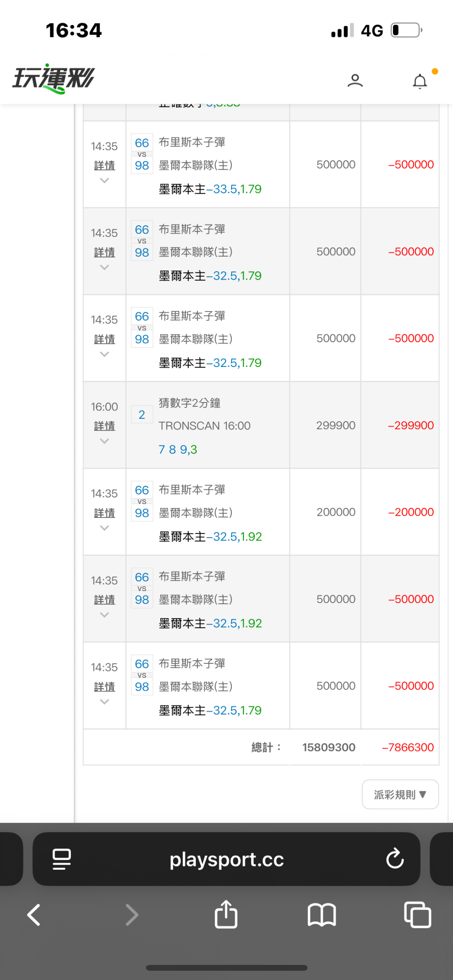Viewport: 453px width, 980px height.
Task: Expand chevron under the 16:00 TRONSCAN row
Action: pos(104,441)
